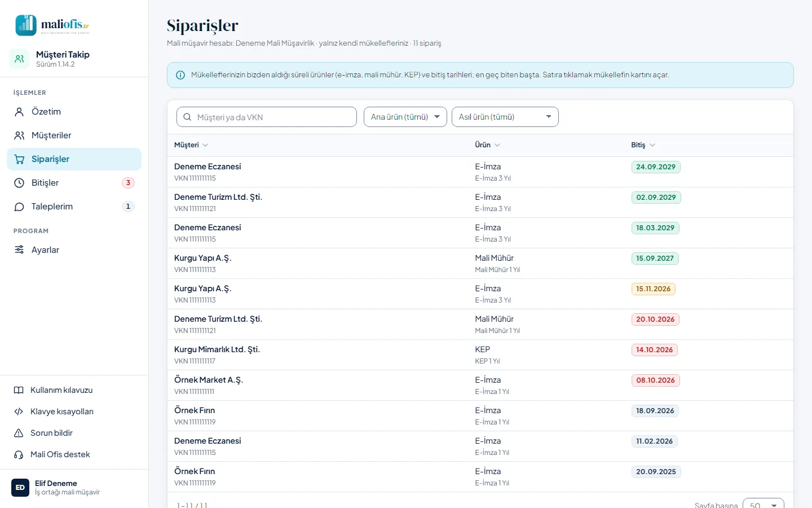Screen dimensions: 812x508
Task: Open the Örnek Market A.Ş. row
Action: coord(480,386)
